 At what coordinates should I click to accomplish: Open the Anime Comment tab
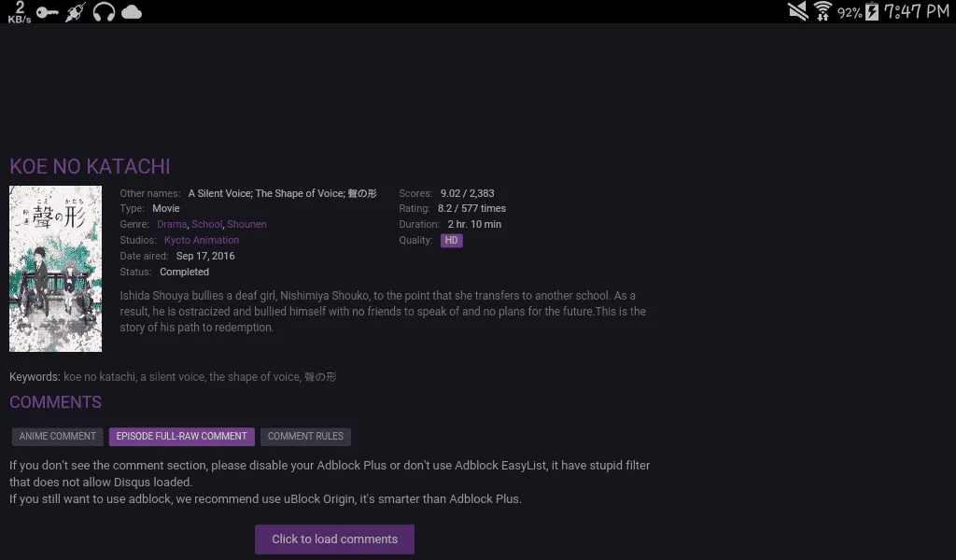coord(57,436)
